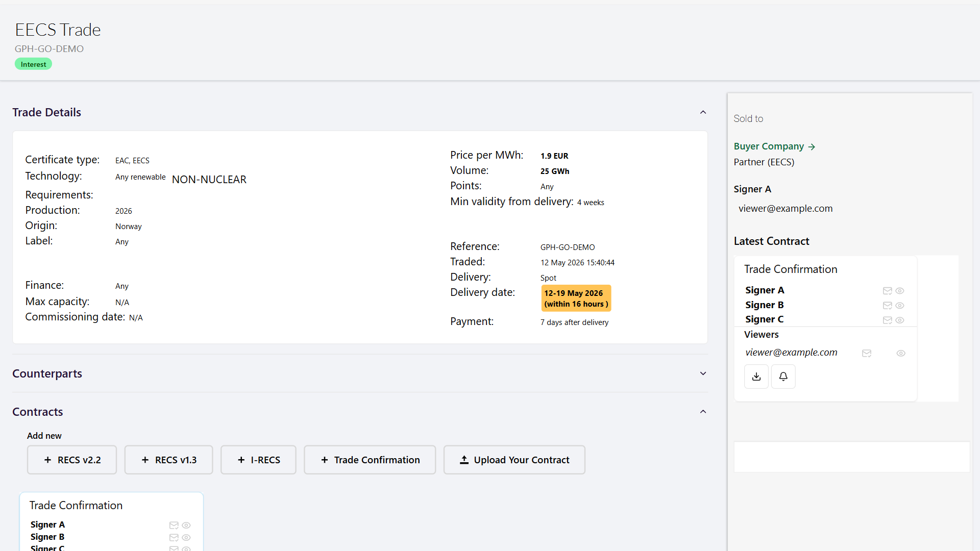Click the EAC, EECS certificate type value
This screenshot has height=551, width=980.
pos(132,161)
